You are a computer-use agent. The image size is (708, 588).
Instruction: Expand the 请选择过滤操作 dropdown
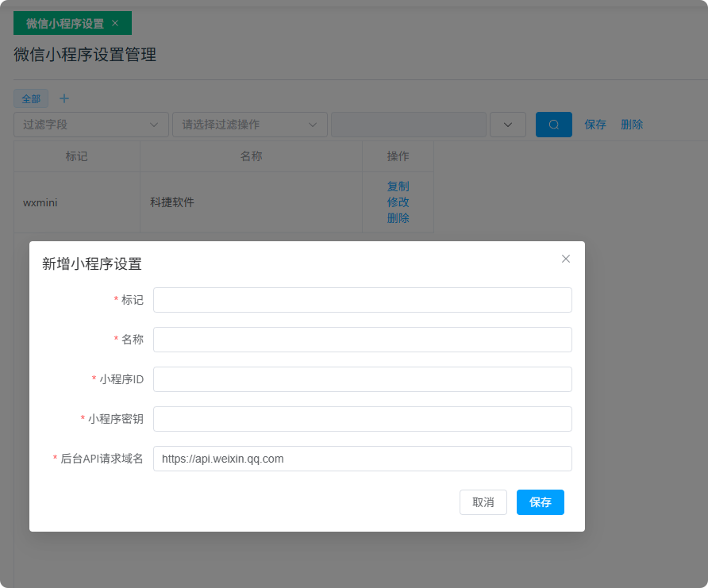point(250,125)
